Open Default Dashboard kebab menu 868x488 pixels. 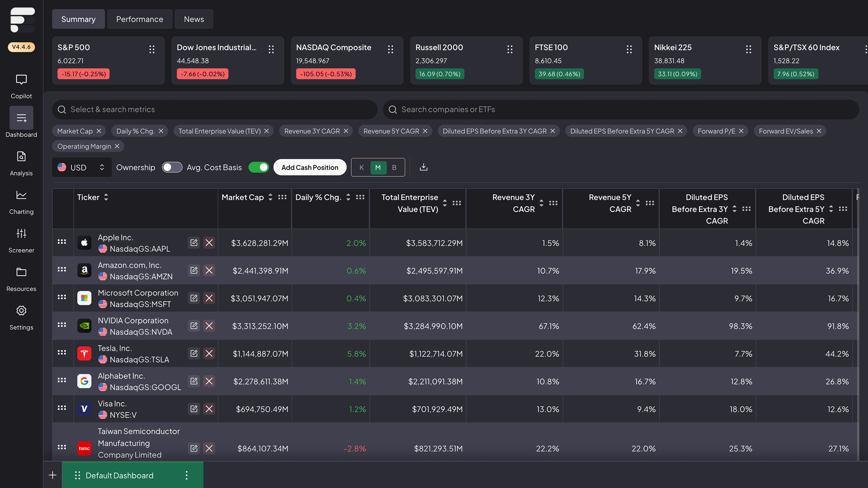click(x=186, y=475)
